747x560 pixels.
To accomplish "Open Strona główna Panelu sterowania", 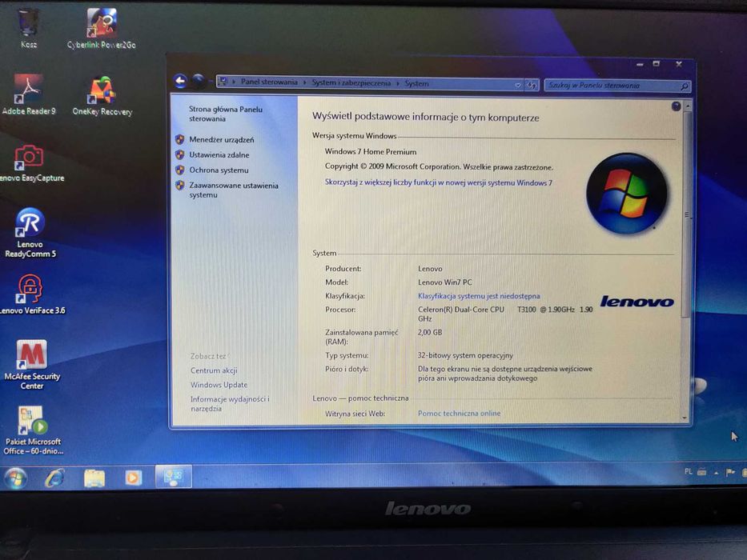I will (x=225, y=114).
